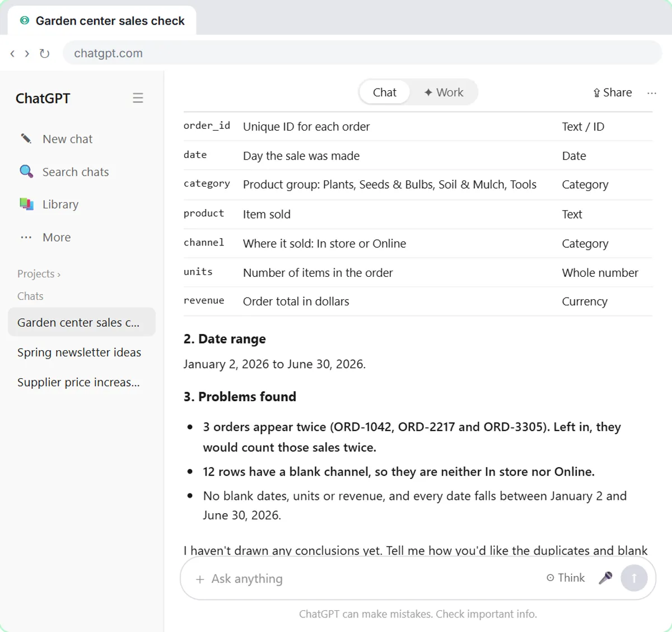
Task: Click the bullet about no blank dates
Action: point(415,505)
